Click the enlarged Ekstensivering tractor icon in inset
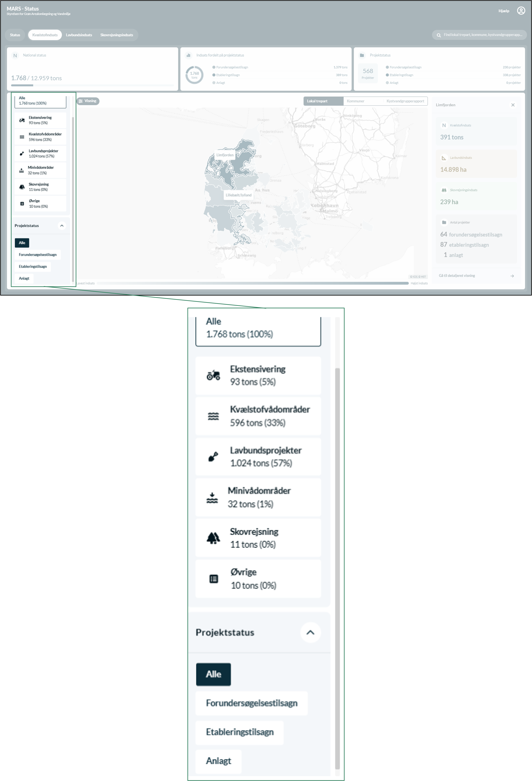 [x=213, y=375]
